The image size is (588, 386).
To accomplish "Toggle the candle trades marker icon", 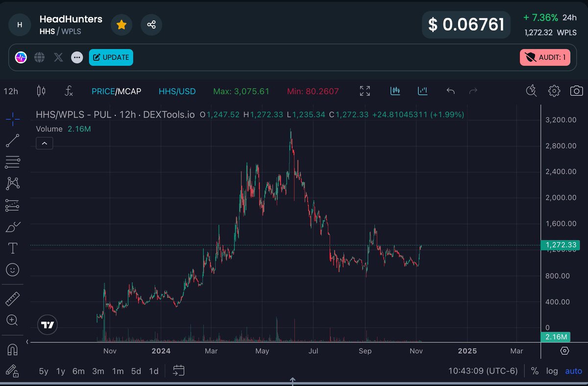I will [x=395, y=91].
